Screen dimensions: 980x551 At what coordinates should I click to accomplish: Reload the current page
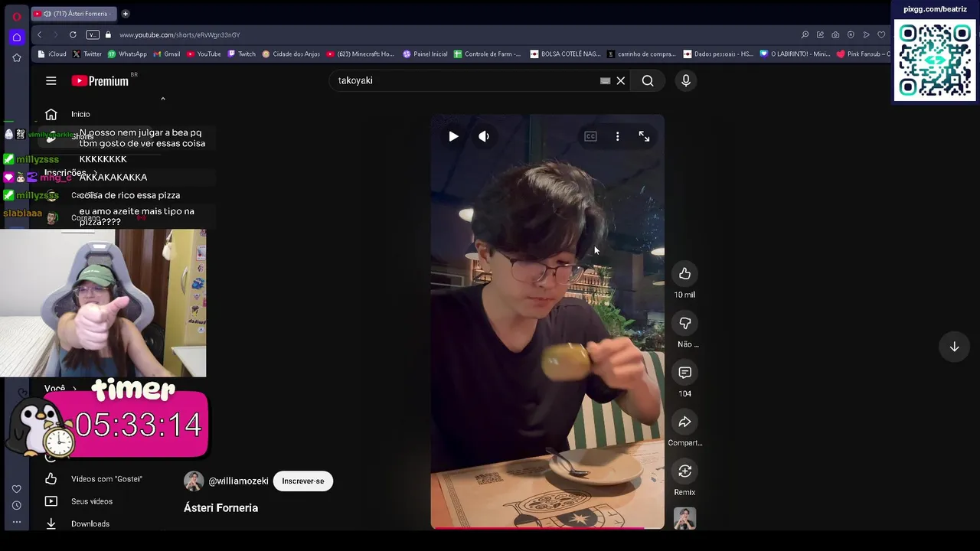click(73, 34)
